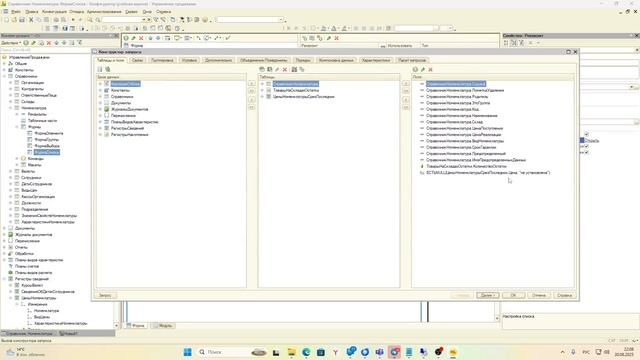Click the pencil edit icon in the configuration tree toolbar
The height and width of the screenshot is (360, 640).
coord(33,42)
